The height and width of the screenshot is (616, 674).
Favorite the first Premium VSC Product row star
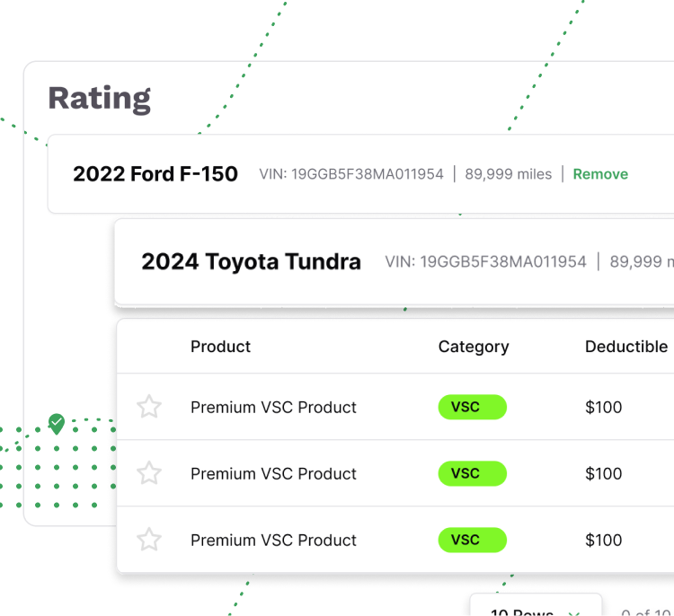(x=149, y=407)
